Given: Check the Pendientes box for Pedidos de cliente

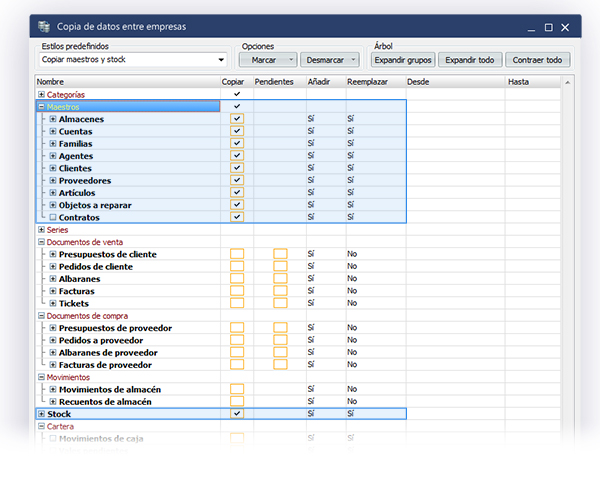Looking at the screenshot, I should pyautogui.click(x=280, y=267).
